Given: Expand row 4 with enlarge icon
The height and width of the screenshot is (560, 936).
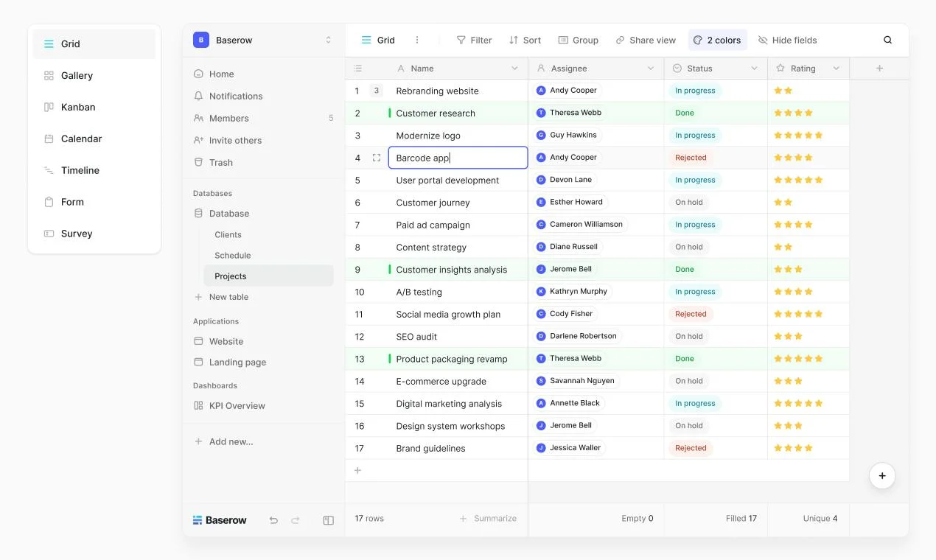Looking at the screenshot, I should (377, 158).
